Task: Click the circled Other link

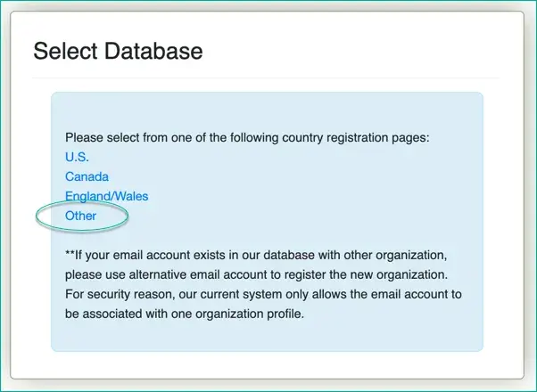Action: pyautogui.click(x=80, y=216)
